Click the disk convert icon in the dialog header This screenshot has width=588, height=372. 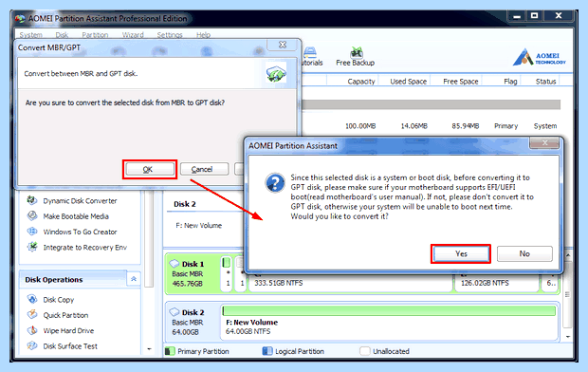pyautogui.click(x=276, y=73)
